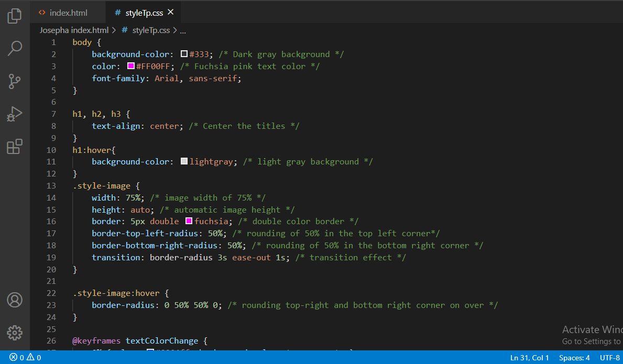Click line number 7 in gutter

(x=53, y=114)
